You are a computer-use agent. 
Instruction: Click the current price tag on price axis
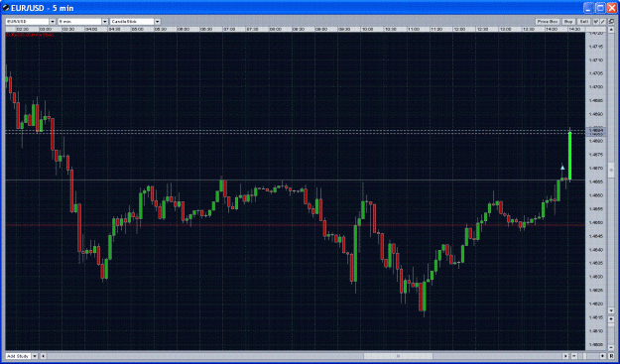point(596,131)
